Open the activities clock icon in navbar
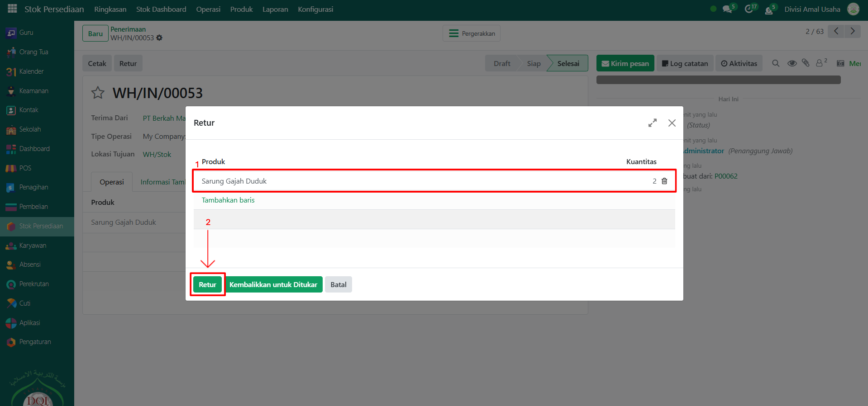 [749, 9]
